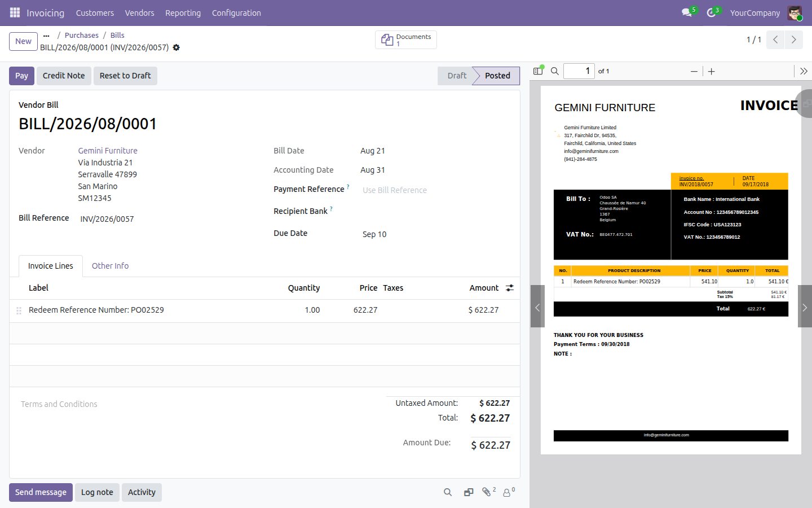Click the attachment next arrow on PDF right edge

coord(805,306)
